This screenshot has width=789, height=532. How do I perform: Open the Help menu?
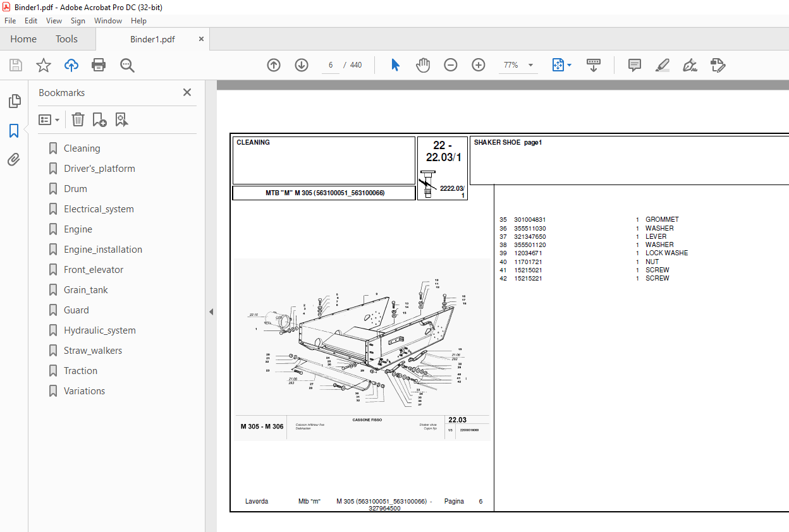[138, 21]
